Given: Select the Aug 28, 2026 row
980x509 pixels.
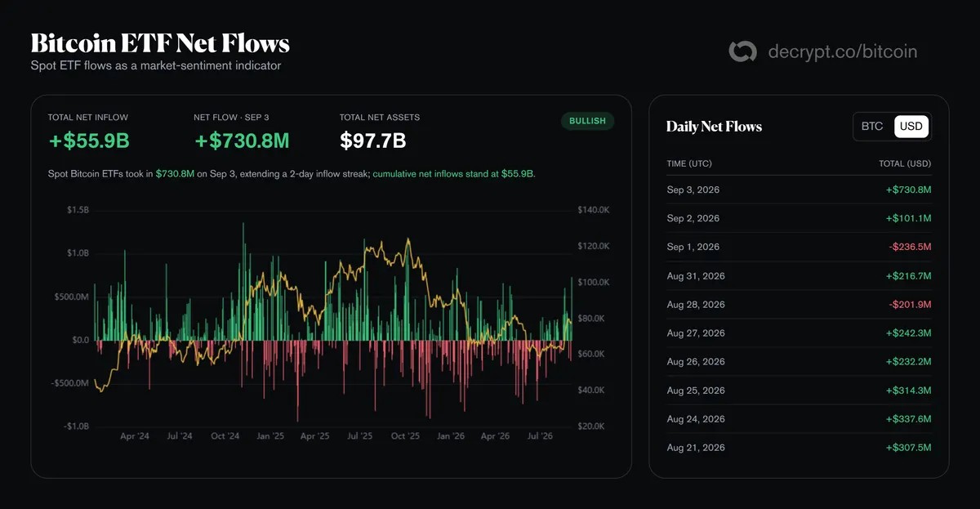Looking at the screenshot, I should [799, 305].
